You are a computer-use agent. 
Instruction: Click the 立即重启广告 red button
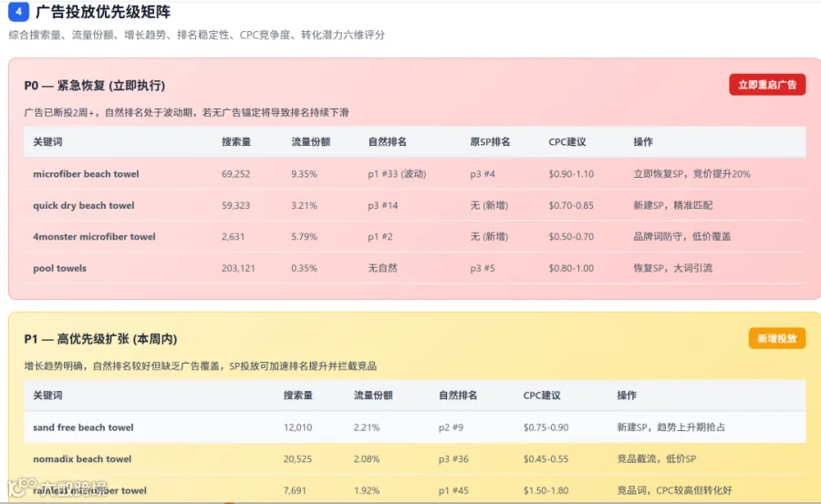tap(767, 85)
